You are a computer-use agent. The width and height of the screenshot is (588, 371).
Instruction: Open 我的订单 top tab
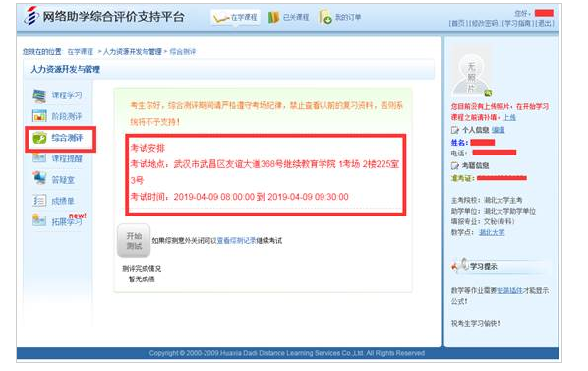[340, 17]
